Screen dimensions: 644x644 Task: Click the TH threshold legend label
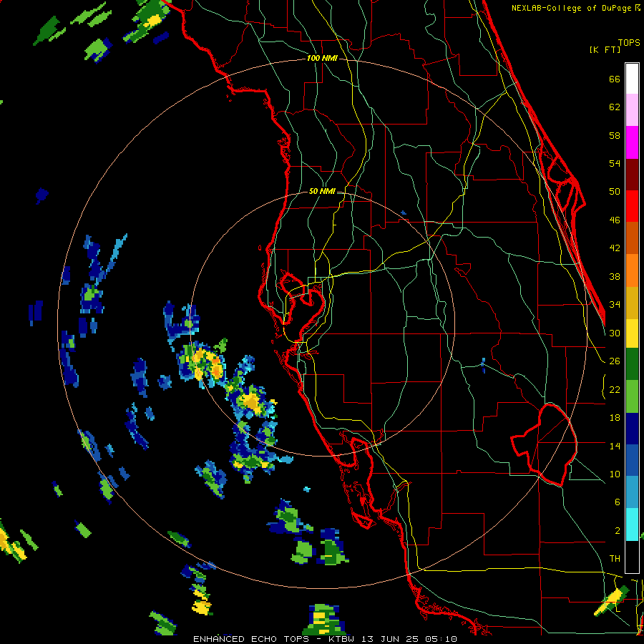point(615,559)
